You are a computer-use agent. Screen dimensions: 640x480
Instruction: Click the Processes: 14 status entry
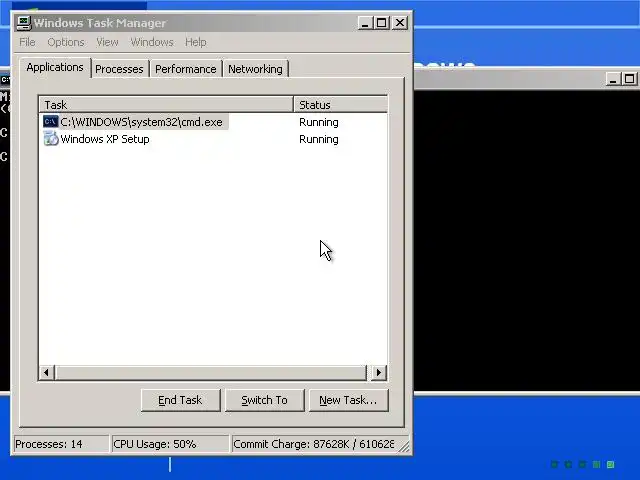(x=61, y=444)
